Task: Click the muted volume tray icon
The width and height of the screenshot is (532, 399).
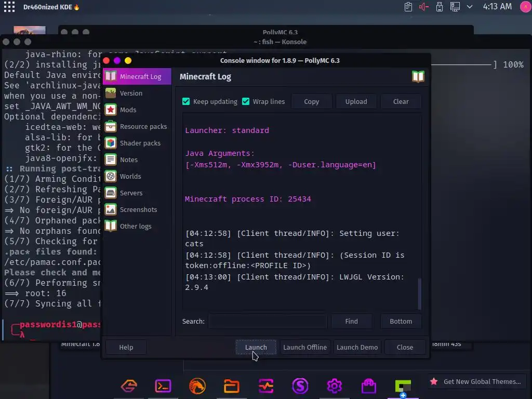Action: [423, 7]
